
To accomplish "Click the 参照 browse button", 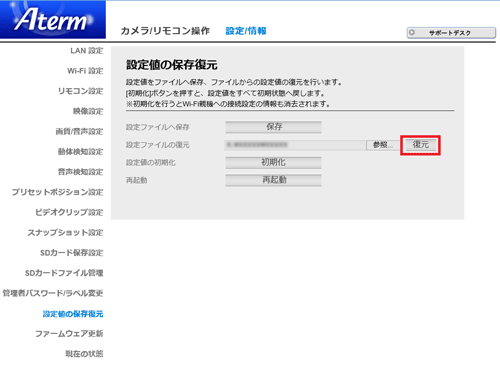I will coord(382,145).
